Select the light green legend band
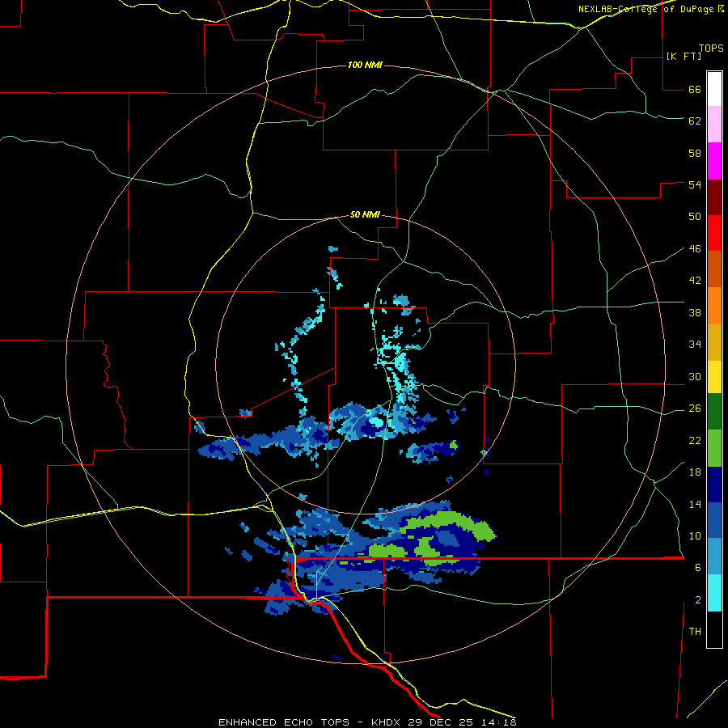The height and width of the screenshot is (728, 728). pyautogui.click(x=714, y=448)
